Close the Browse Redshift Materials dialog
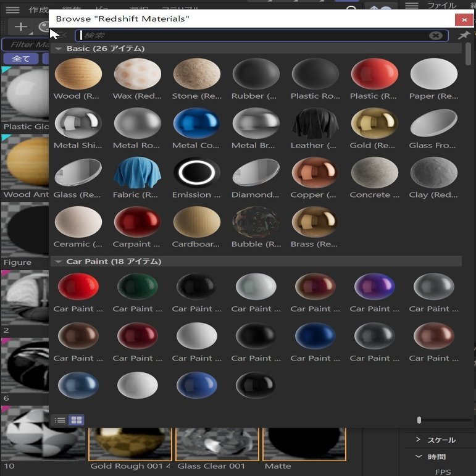Screen dimensions: 476x476 coord(464,20)
